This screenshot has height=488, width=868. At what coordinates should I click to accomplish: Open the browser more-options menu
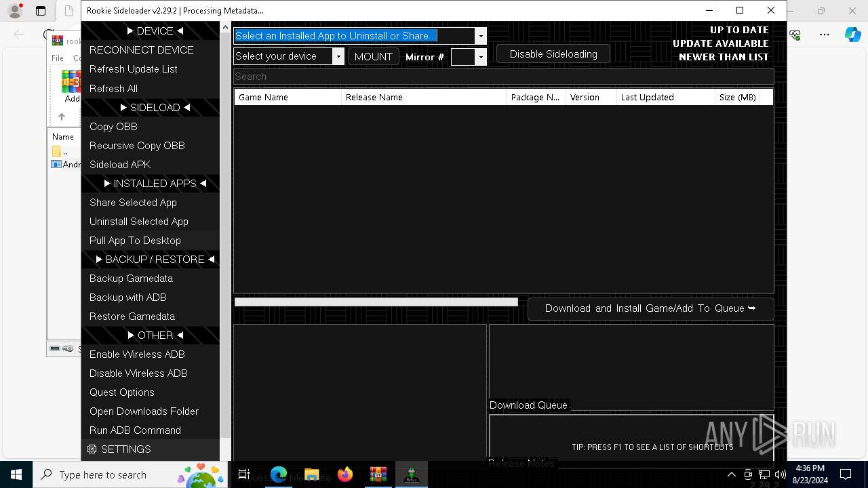tap(825, 35)
